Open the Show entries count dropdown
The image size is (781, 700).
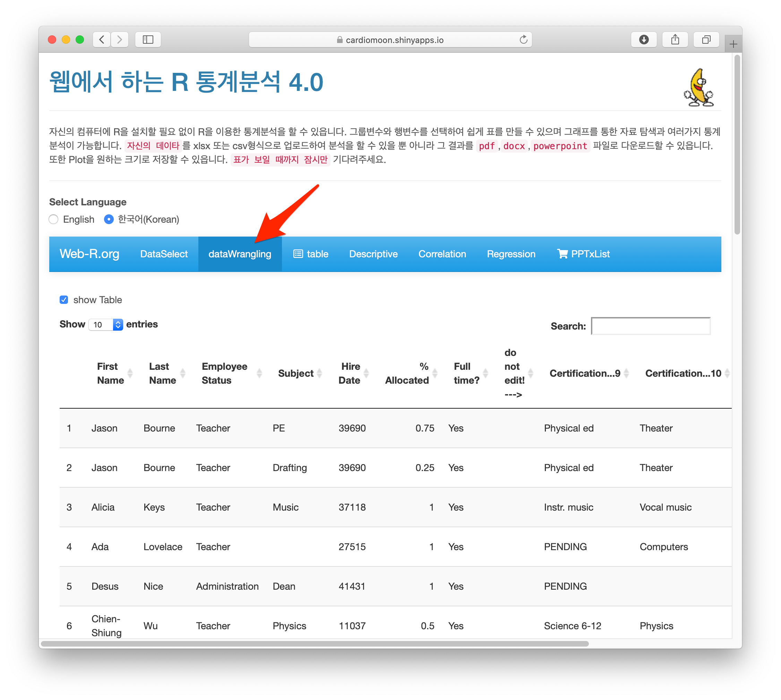[106, 325]
